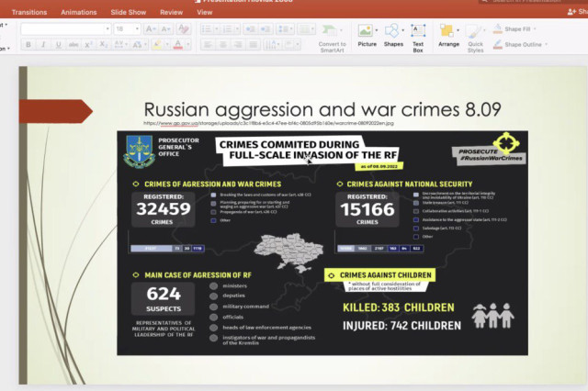Open the Animations tab
Screen dimensions: 588x391
click(79, 12)
